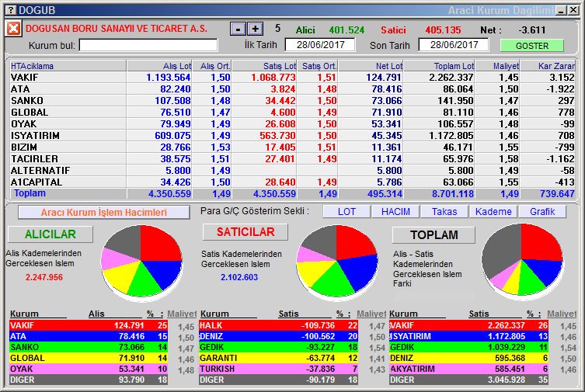Select the VAKIF row in main table
The image size is (585, 392).
(x=292, y=77)
